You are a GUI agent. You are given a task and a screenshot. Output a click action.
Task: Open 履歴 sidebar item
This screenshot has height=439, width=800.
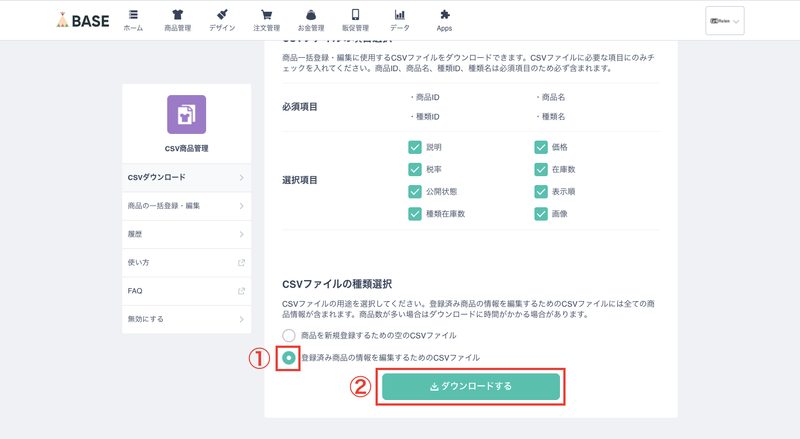tap(187, 234)
